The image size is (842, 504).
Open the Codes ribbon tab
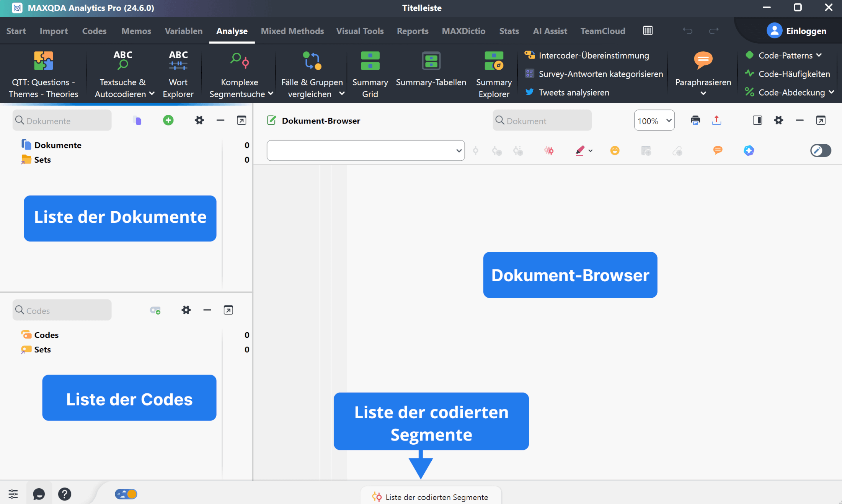(94, 31)
